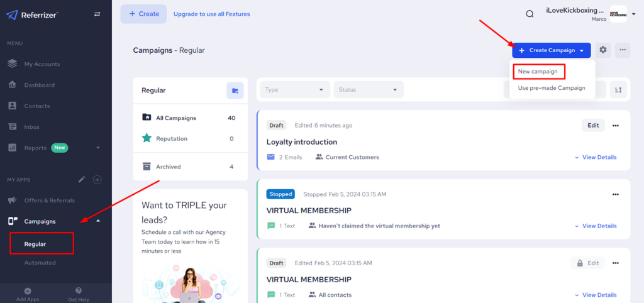Screen dimensions: 644x303
Task: Show Archived campaigns folder
Action: [x=168, y=167]
